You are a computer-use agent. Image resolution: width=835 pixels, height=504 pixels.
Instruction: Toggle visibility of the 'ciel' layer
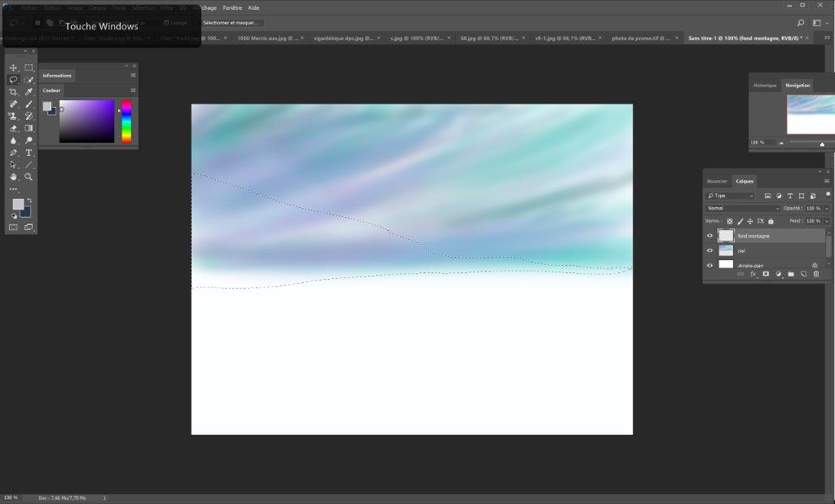coord(709,250)
